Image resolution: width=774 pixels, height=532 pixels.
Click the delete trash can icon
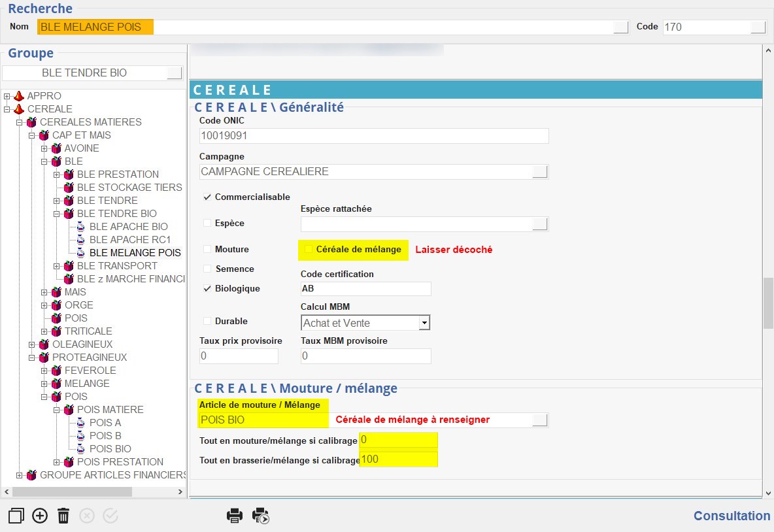coord(63,516)
